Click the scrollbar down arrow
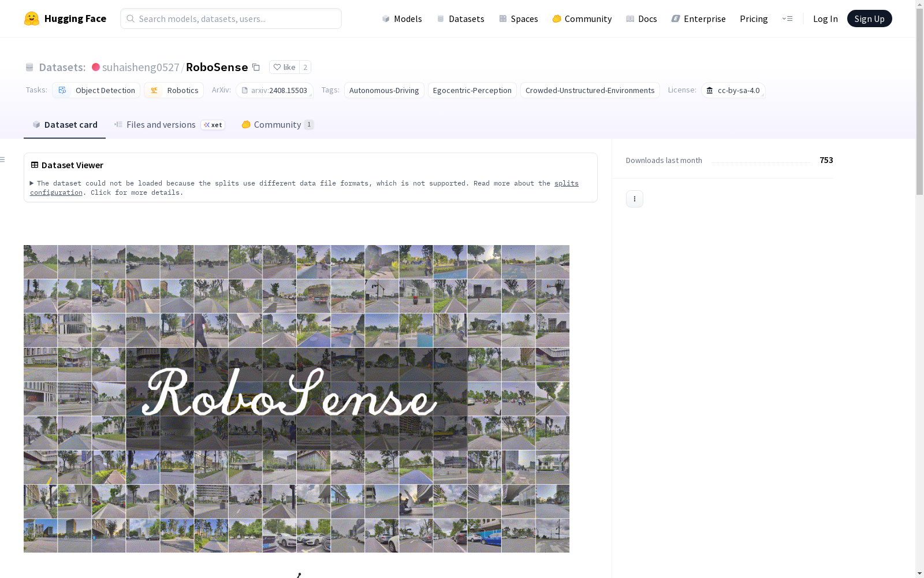 (919, 573)
